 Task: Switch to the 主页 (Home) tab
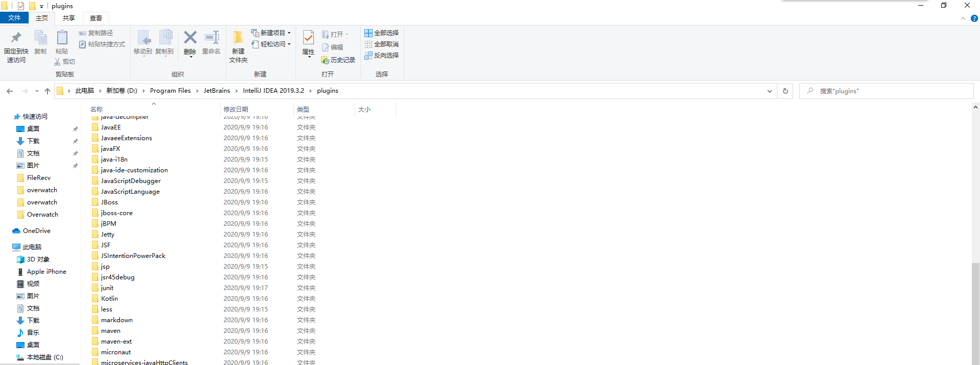click(42, 18)
